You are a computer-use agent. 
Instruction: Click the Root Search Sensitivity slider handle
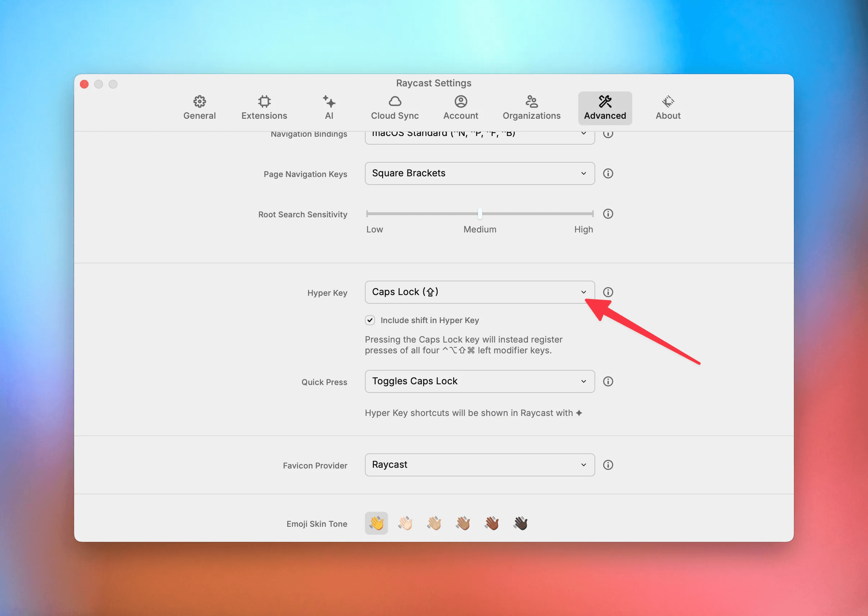pyautogui.click(x=480, y=214)
